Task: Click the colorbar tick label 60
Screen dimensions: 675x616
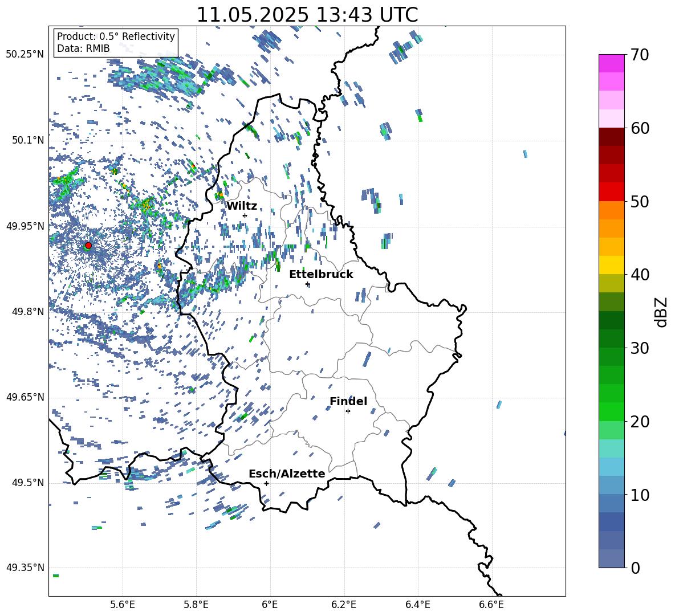Action: pyautogui.click(x=640, y=128)
